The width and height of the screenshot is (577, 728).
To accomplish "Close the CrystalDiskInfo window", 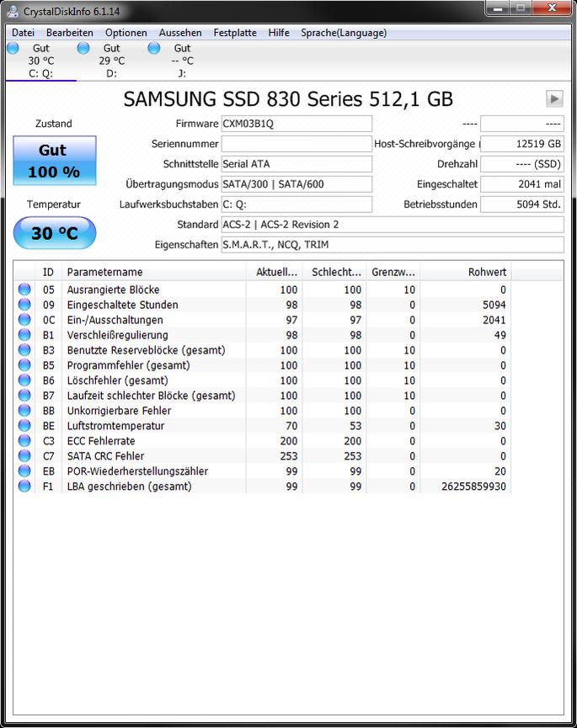I will [552, 8].
